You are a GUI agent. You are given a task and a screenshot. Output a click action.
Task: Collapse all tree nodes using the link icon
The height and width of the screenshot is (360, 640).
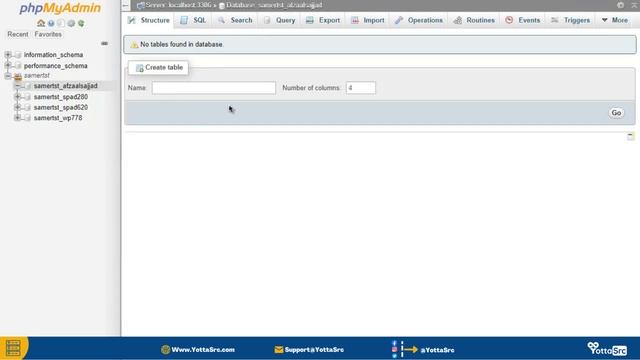point(104,43)
